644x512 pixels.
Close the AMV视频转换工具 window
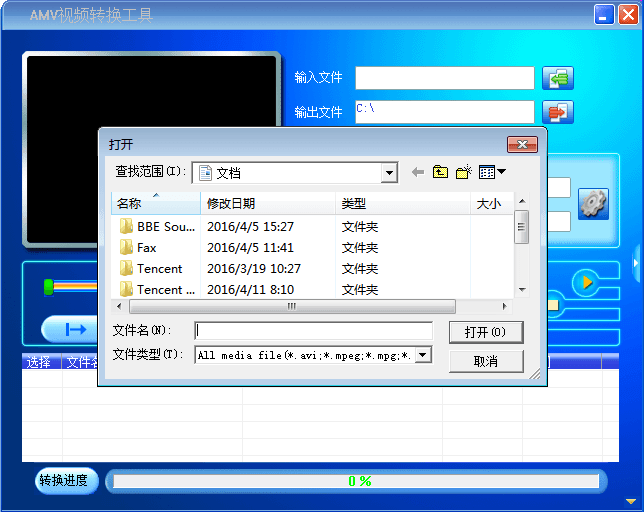pyautogui.click(x=628, y=15)
